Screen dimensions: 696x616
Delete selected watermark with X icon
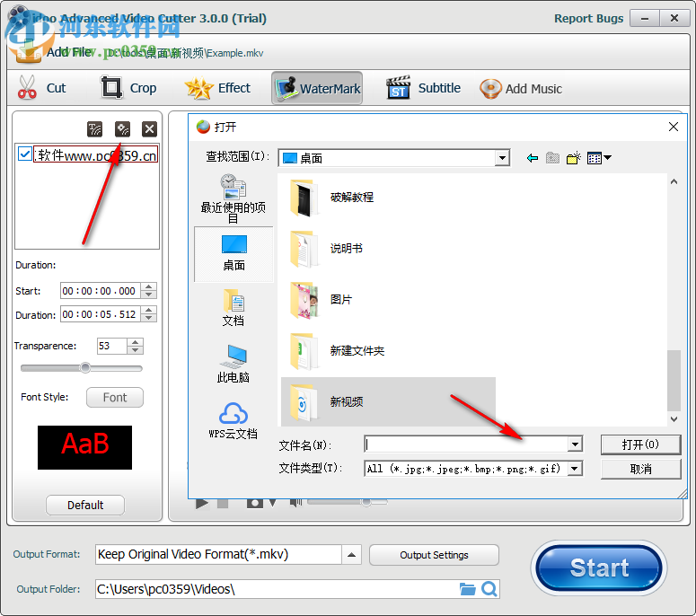coord(149,129)
